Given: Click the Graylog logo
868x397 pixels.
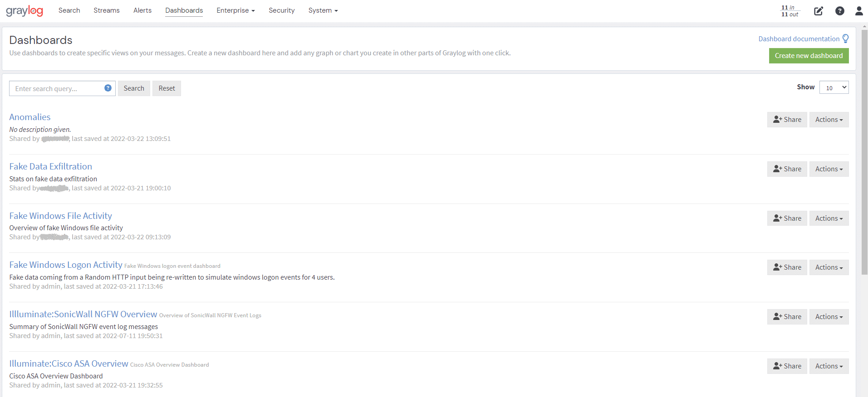Looking at the screenshot, I should click(25, 11).
